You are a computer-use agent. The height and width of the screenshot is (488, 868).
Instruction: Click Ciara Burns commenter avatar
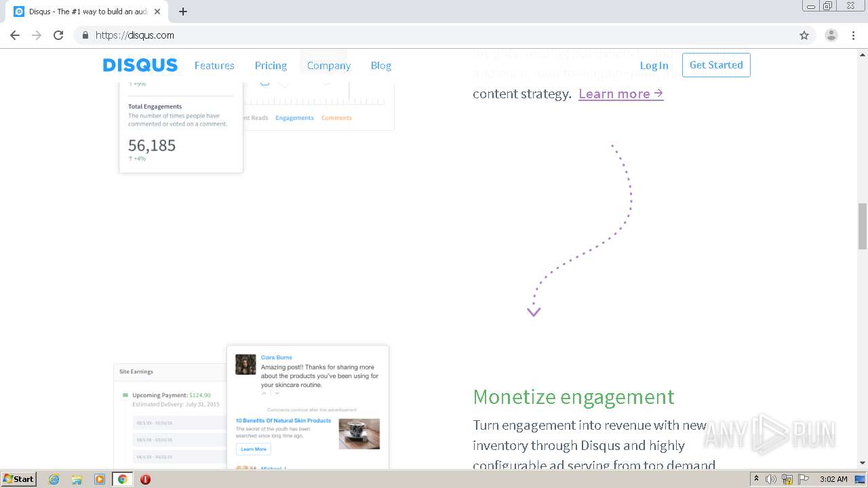coord(245,365)
